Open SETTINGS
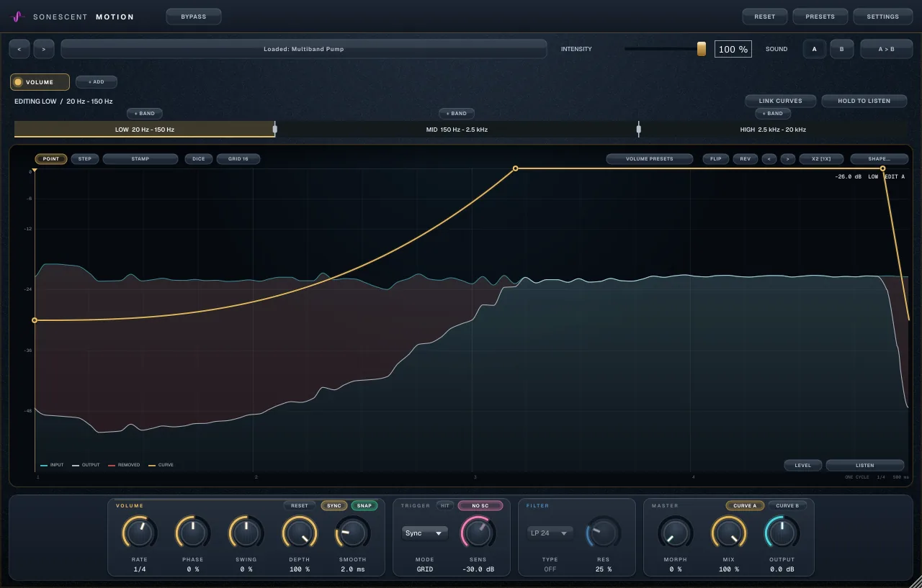 (x=883, y=17)
